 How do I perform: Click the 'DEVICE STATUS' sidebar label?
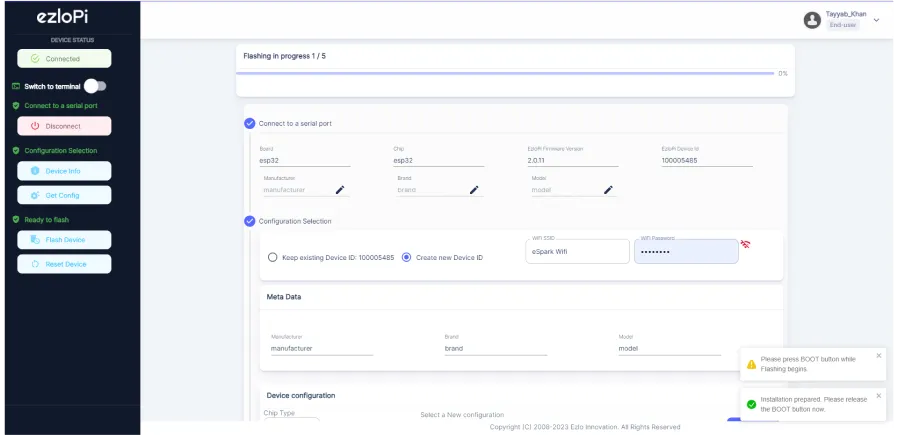[x=72, y=40]
